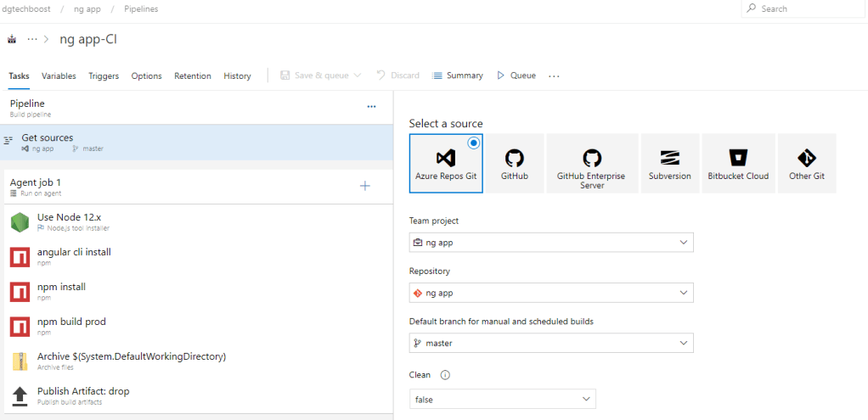Select the Azure Repos Git radio option
The image size is (868, 420).
pyautogui.click(x=473, y=143)
